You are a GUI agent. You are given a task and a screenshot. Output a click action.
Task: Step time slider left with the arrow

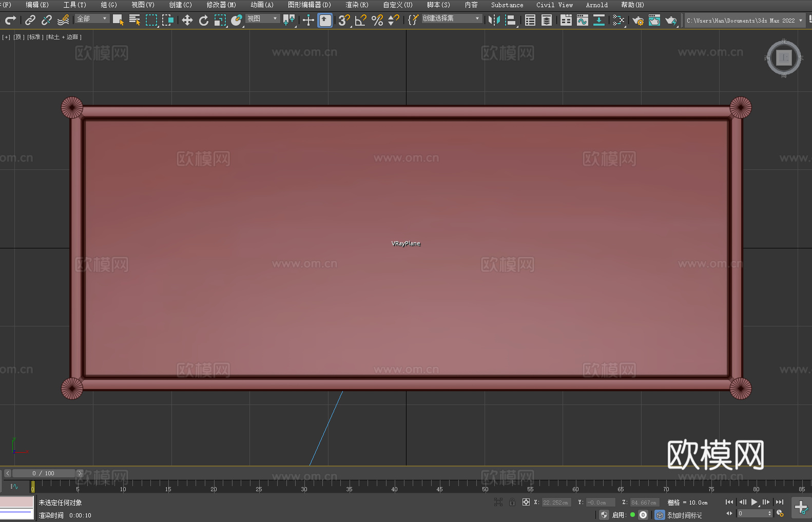coord(7,473)
